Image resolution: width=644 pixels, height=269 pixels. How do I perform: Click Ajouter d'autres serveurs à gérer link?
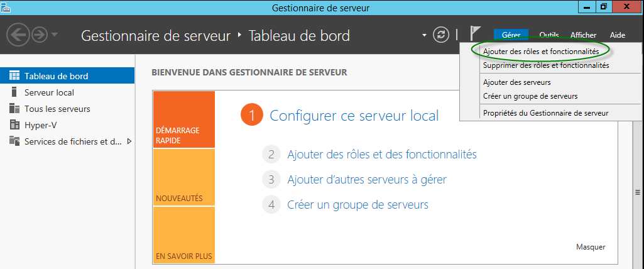pyautogui.click(x=367, y=180)
